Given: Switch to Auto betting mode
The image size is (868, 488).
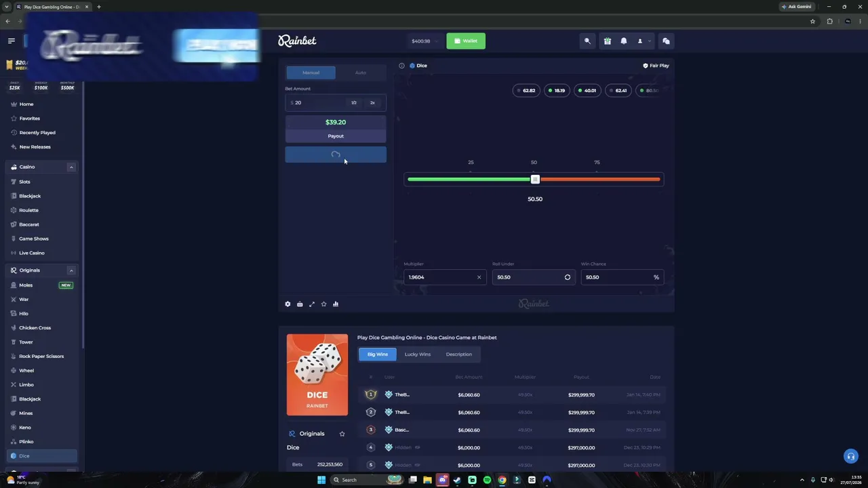Looking at the screenshot, I should tap(361, 73).
